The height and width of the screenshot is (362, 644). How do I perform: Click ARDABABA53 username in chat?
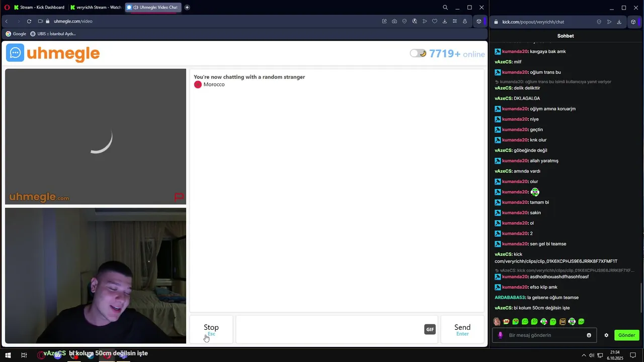tap(510, 297)
